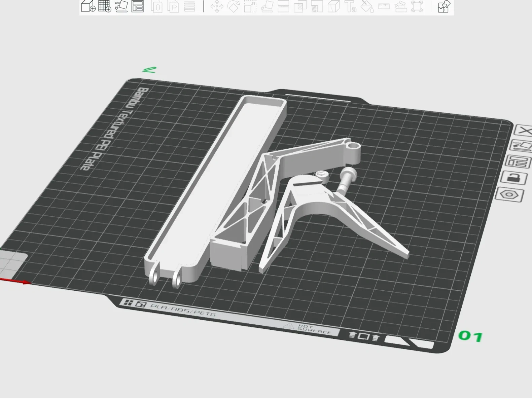Select the Rotate tool
Viewport: 532px width, 399px height.
(234, 6)
